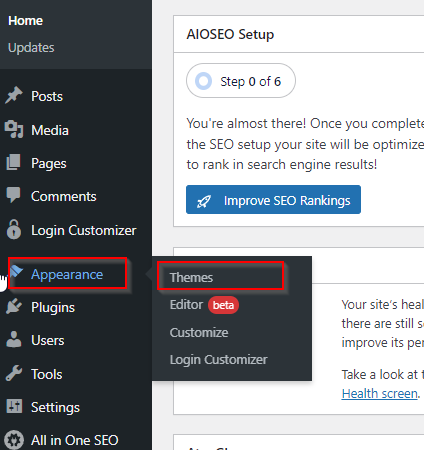The height and width of the screenshot is (450, 424).
Task: Click the Tools wrench icon
Action: [14, 373]
